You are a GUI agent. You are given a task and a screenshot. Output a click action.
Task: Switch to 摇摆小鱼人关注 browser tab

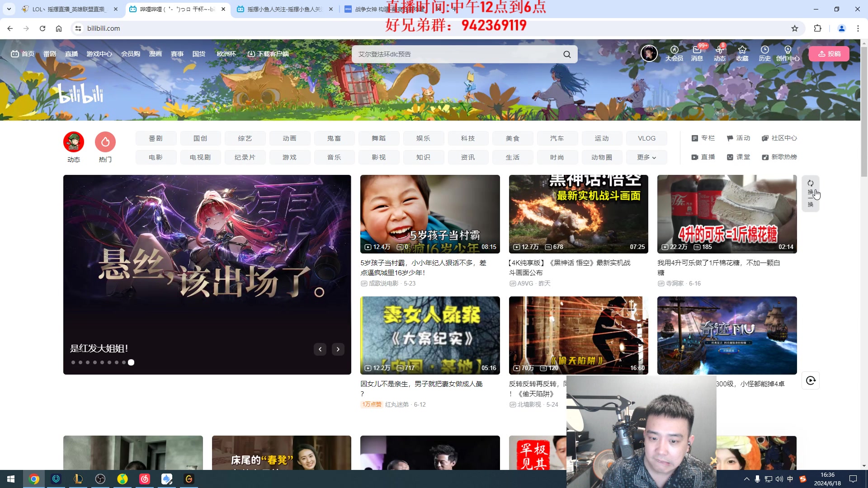(285, 9)
